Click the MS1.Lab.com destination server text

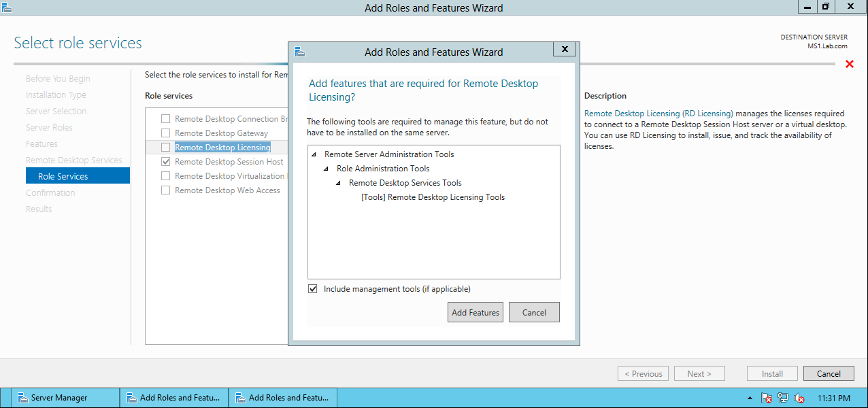[x=827, y=46]
